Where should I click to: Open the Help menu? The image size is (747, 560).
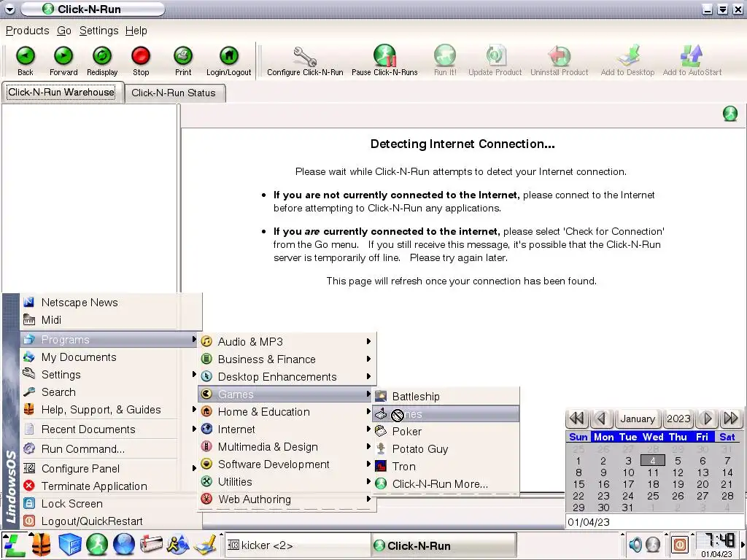point(136,31)
